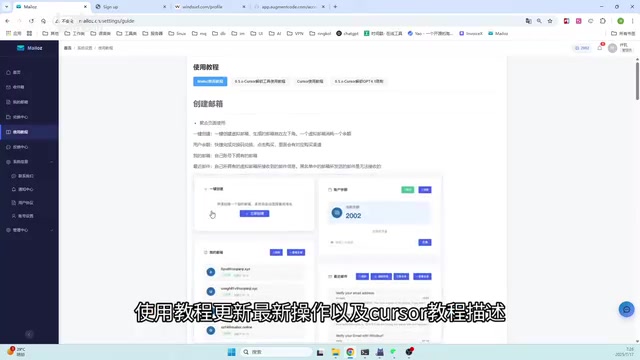Open the tab search dropdown arrow
Screen dimensions: 640x360
(6, 7)
